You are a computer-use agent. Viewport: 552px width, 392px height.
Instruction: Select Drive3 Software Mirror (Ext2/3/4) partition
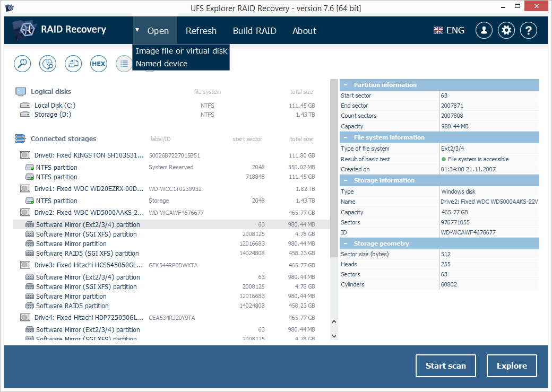tap(171, 277)
